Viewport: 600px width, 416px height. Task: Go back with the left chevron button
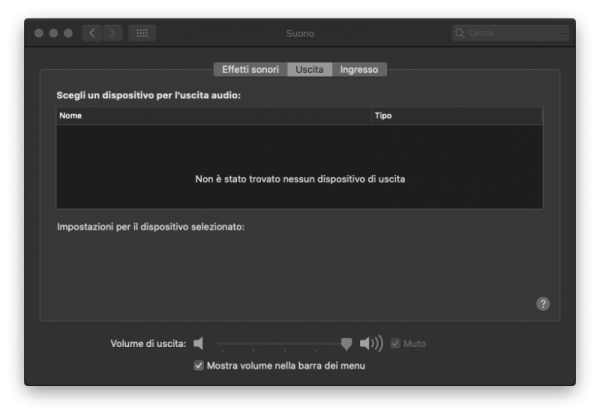92,33
